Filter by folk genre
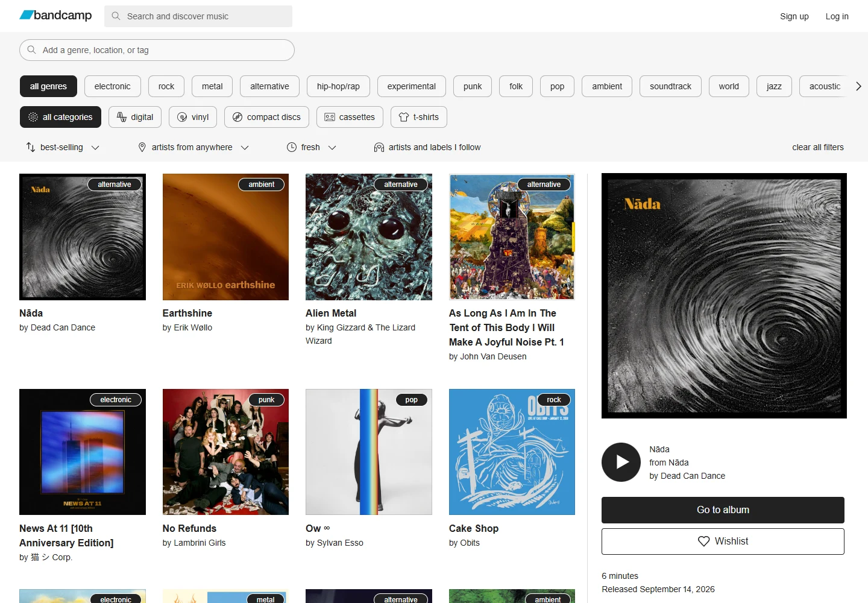The image size is (868, 603). [516, 86]
